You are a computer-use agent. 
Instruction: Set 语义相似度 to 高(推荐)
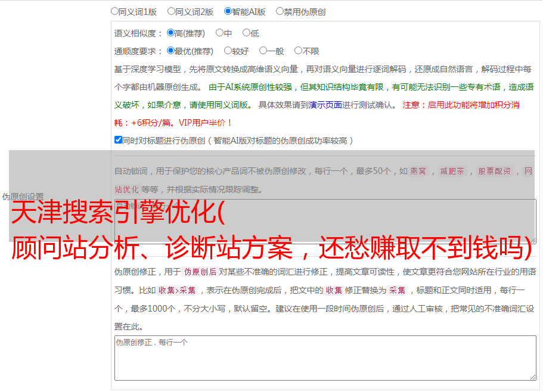[170, 33]
